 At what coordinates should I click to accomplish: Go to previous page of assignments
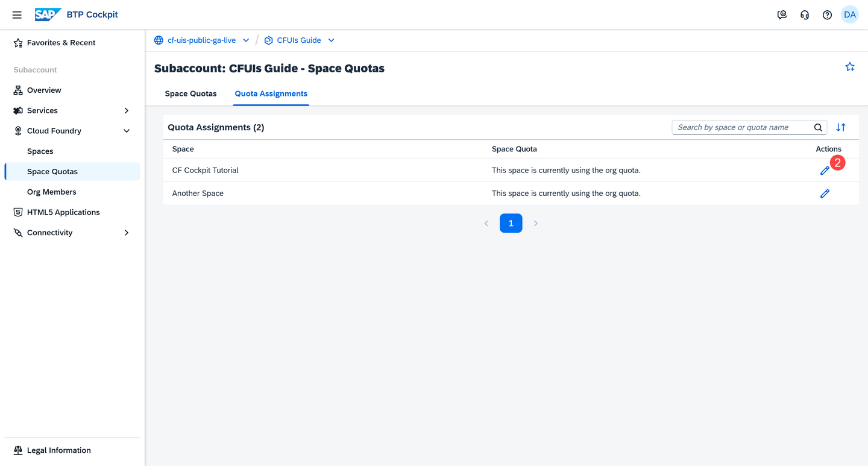(x=486, y=223)
